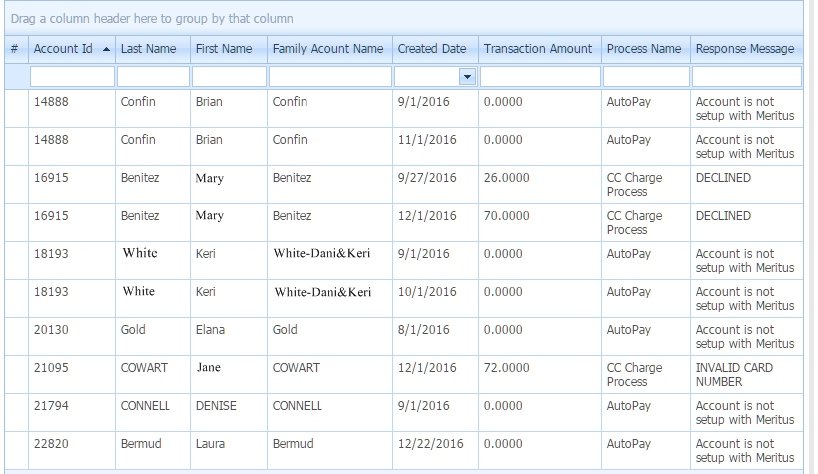The width and height of the screenshot is (818, 474).
Task: Sort by Created Date column header
Action: [435, 49]
